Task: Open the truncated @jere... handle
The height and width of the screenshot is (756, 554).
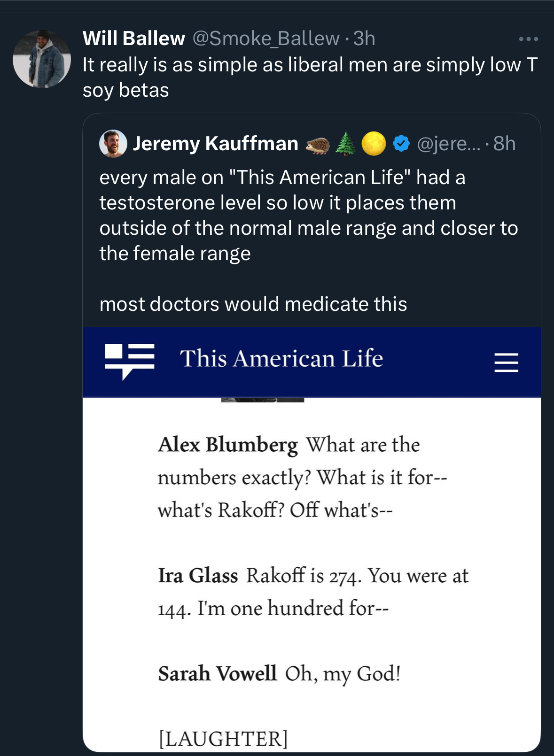Action: (x=448, y=144)
